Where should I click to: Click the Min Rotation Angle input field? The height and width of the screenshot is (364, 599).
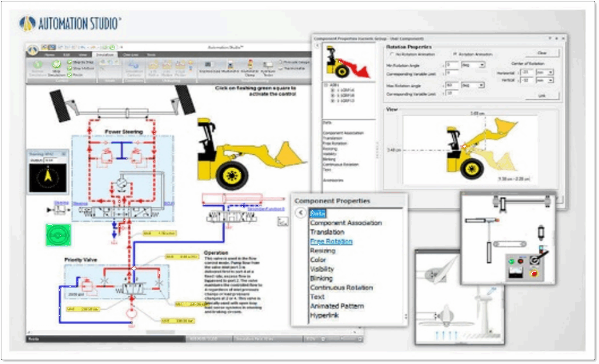pos(452,64)
